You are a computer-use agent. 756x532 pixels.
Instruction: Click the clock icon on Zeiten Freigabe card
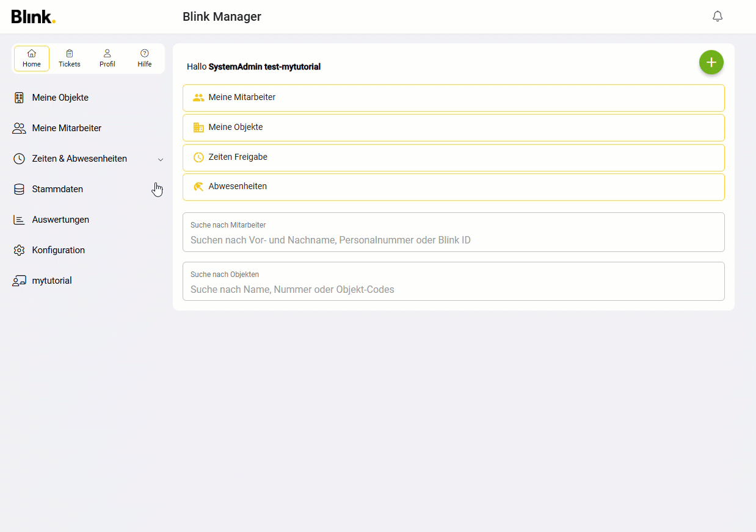tap(198, 157)
